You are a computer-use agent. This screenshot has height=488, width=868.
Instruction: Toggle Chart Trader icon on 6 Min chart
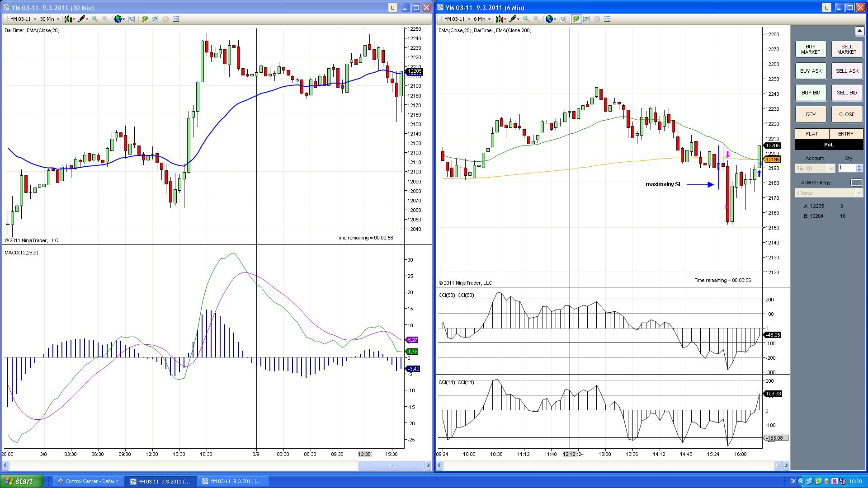576,19
